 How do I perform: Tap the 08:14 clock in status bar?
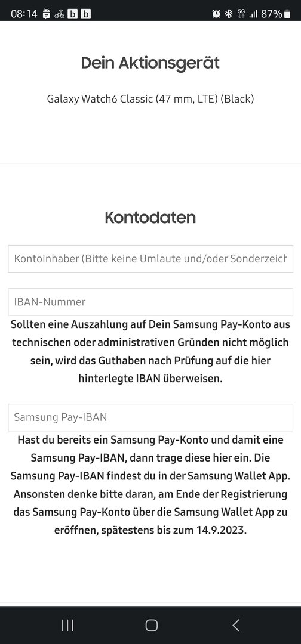click(24, 14)
